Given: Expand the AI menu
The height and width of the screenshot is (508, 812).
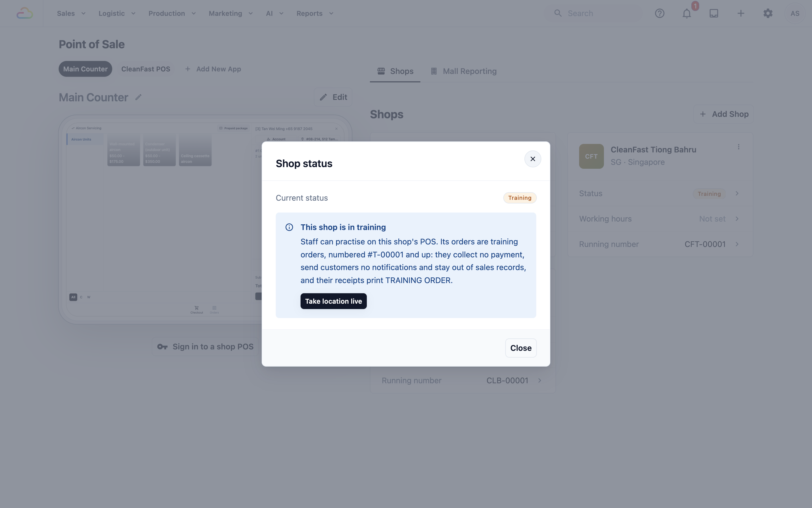Looking at the screenshot, I should pos(274,14).
